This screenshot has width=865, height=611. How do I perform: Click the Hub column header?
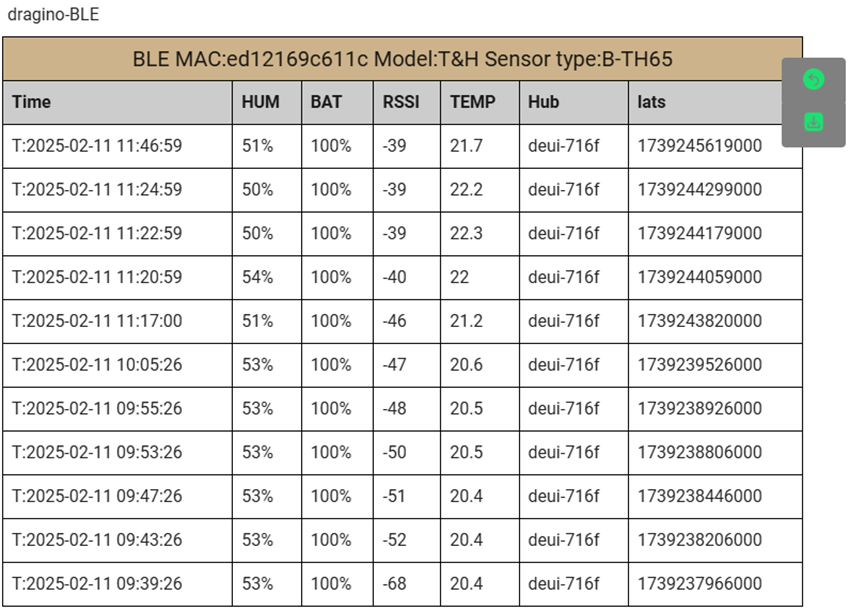544,101
